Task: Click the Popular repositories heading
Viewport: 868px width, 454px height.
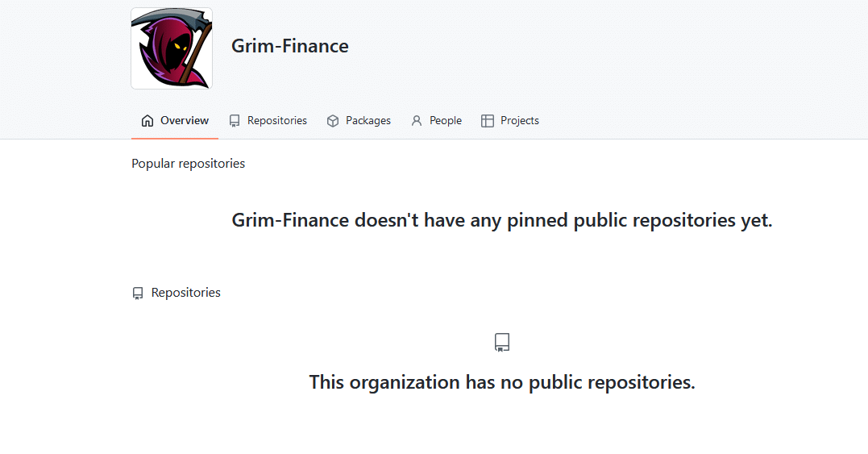Action: point(189,164)
